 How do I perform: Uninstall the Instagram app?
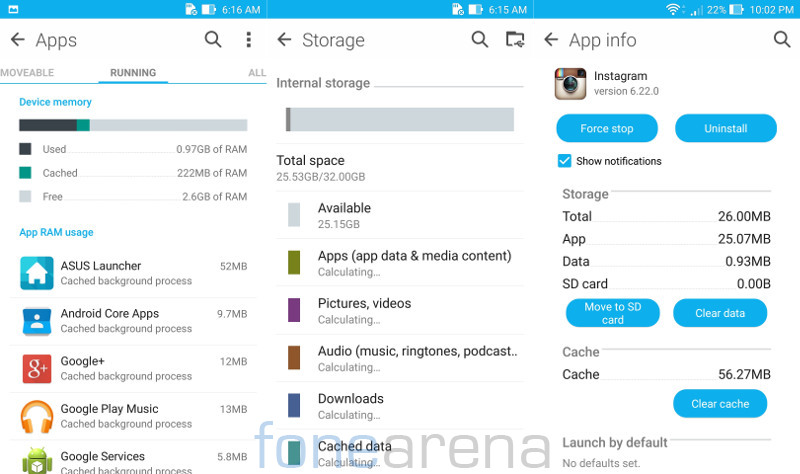[x=726, y=128]
